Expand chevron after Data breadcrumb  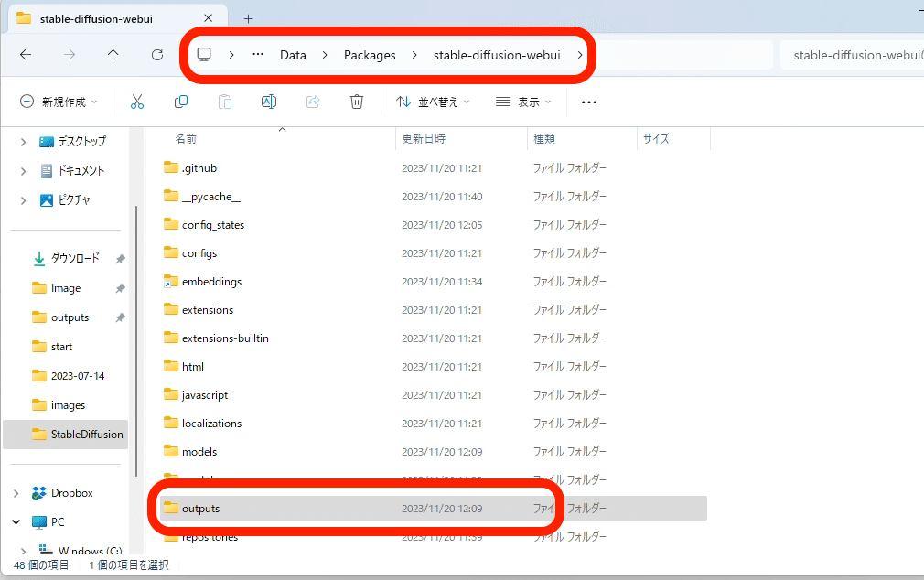coord(325,55)
